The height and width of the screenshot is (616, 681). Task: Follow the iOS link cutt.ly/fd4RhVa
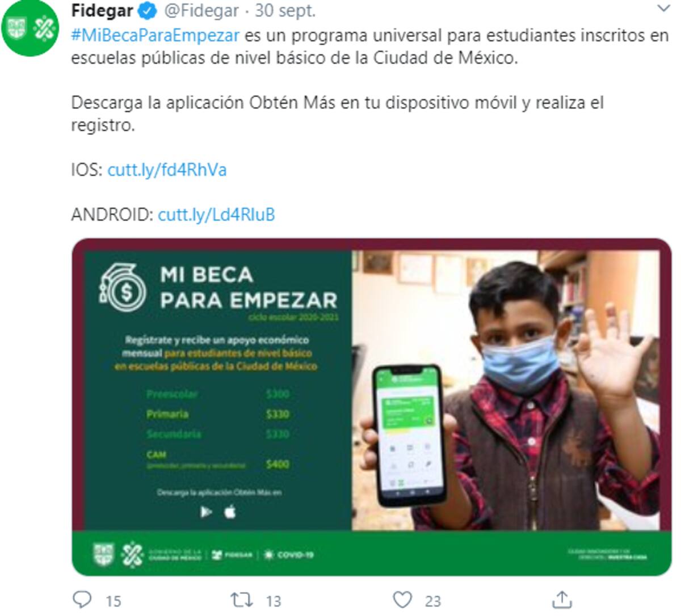tap(167, 170)
